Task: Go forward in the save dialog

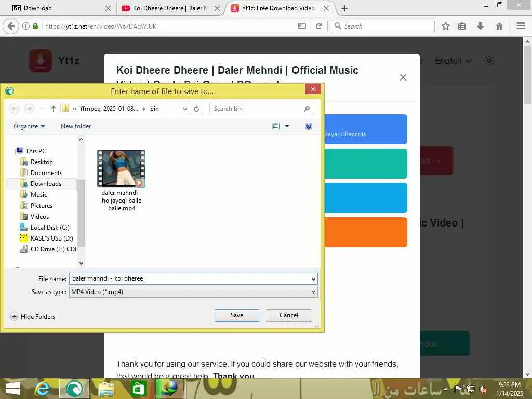Action: (29, 109)
